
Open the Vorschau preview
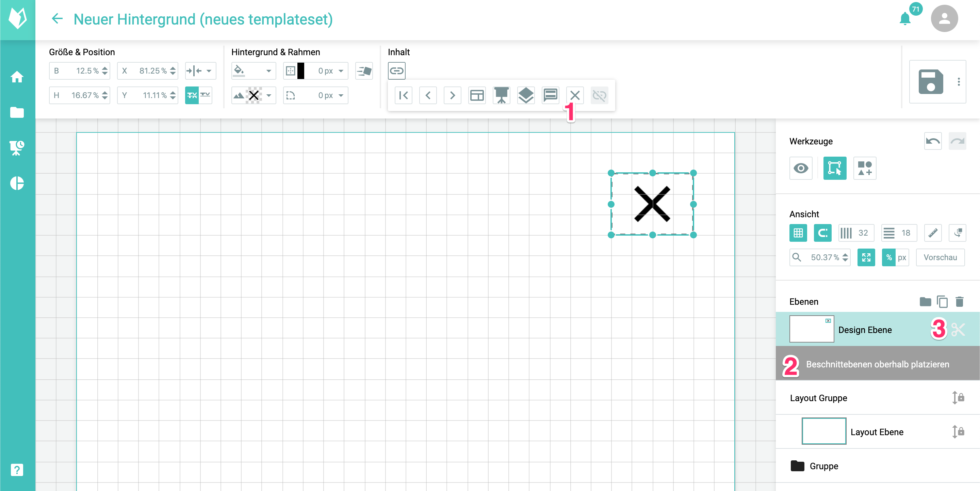pos(940,258)
